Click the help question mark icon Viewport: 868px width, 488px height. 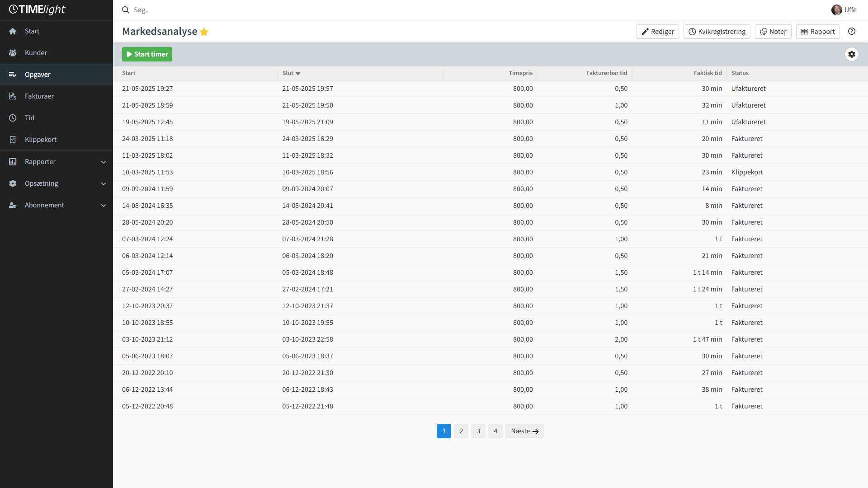(x=852, y=31)
